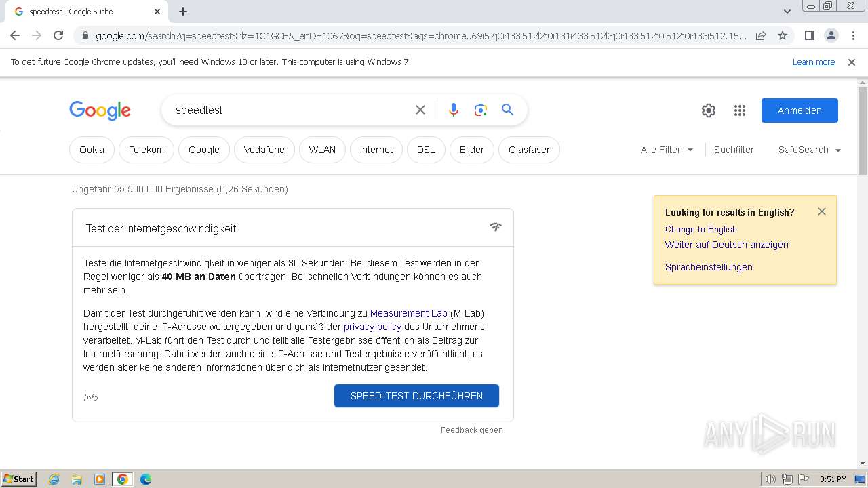Open the browser side panel
Viewport: 868px width, 488px height.
(x=809, y=35)
